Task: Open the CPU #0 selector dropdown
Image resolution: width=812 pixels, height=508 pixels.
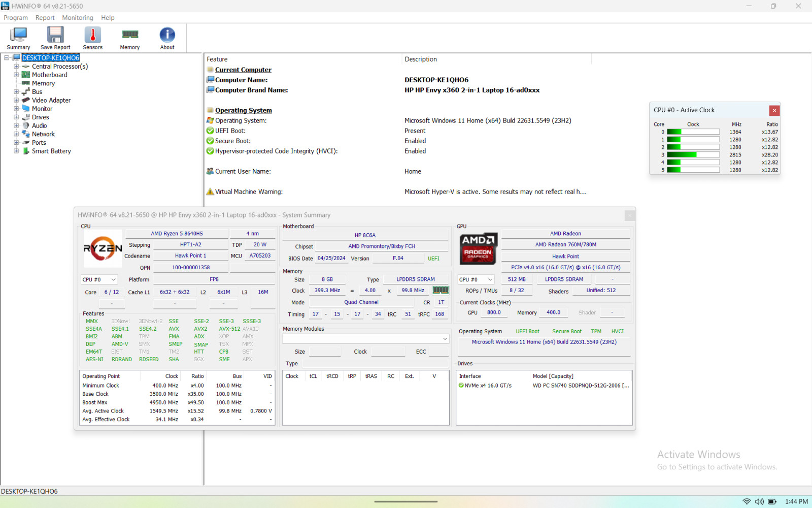Action: 99,279
